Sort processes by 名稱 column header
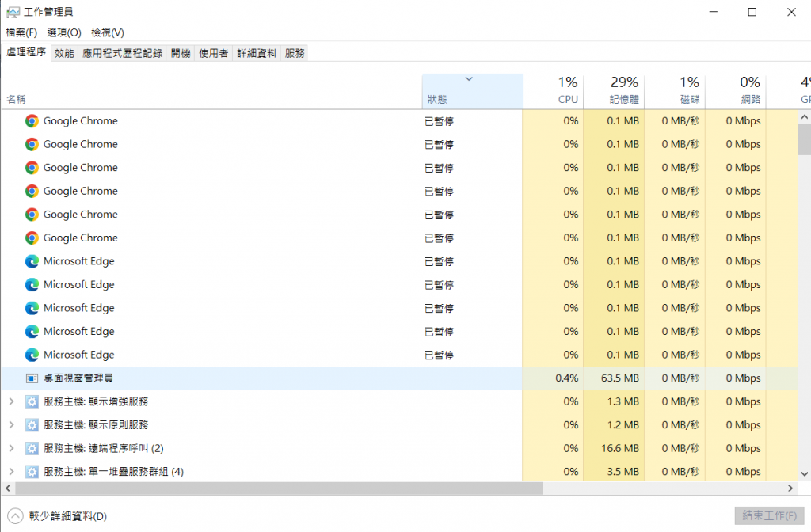811x532 pixels. [211, 92]
